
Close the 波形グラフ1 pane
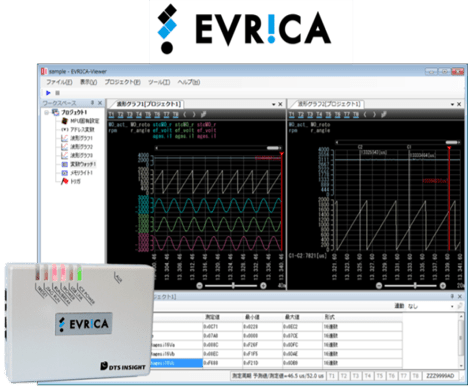(x=280, y=104)
